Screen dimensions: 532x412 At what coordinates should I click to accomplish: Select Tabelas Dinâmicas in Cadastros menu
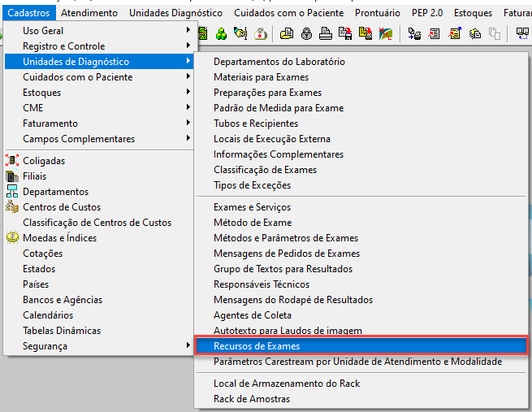tap(99, 330)
